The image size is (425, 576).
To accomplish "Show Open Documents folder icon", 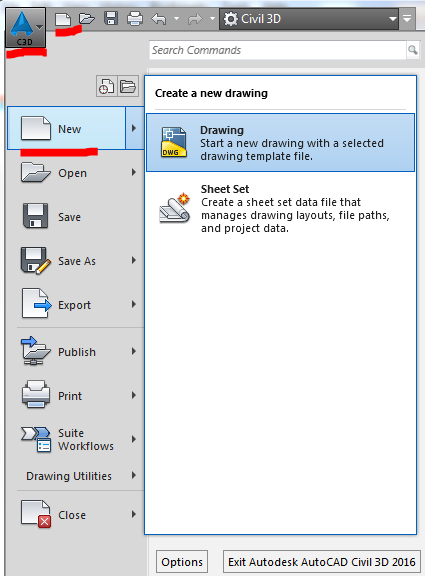I will (x=128, y=86).
